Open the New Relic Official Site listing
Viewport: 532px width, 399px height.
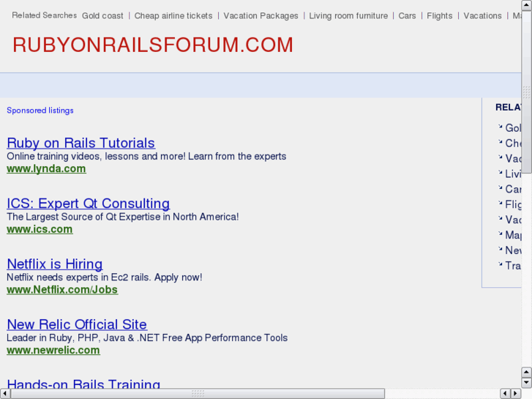pyautogui.click(x=77, y=324)
